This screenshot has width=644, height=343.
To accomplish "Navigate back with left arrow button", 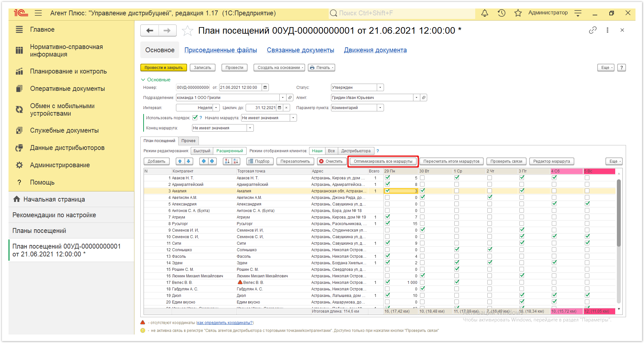I will [x=150, y=31].
